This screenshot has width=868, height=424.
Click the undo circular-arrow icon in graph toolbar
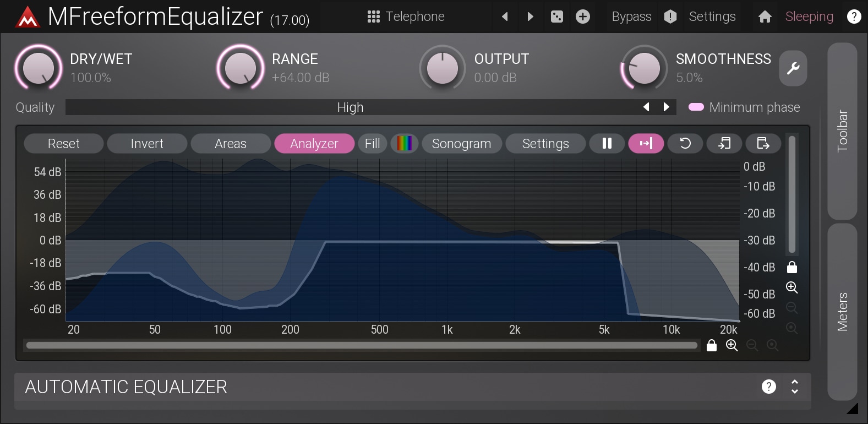(x=685, y=144)
